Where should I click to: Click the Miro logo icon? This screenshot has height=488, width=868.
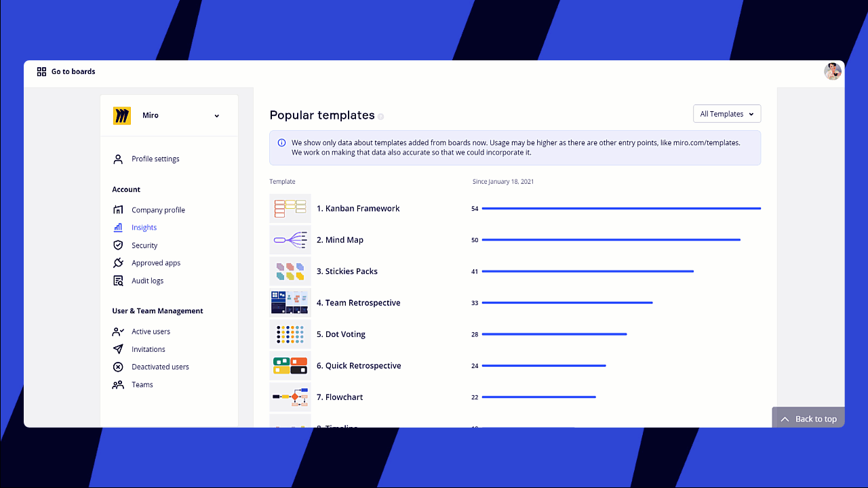tap(122, 116)
